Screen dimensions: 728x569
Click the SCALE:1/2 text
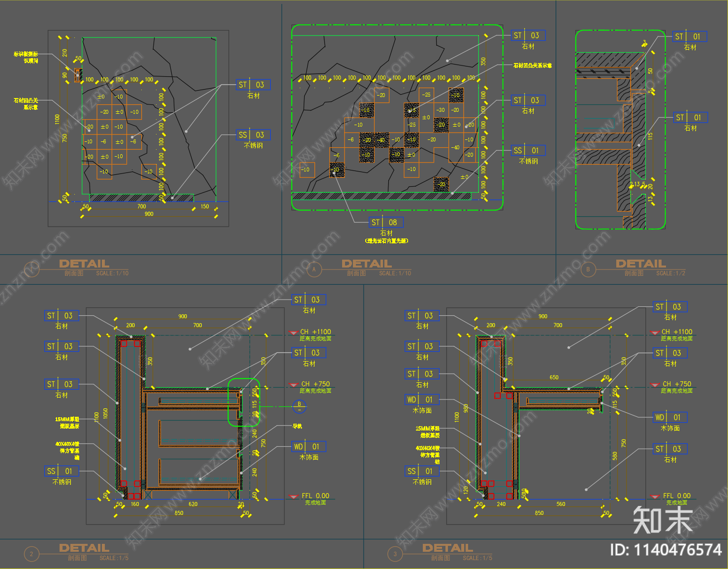(670, 273)
